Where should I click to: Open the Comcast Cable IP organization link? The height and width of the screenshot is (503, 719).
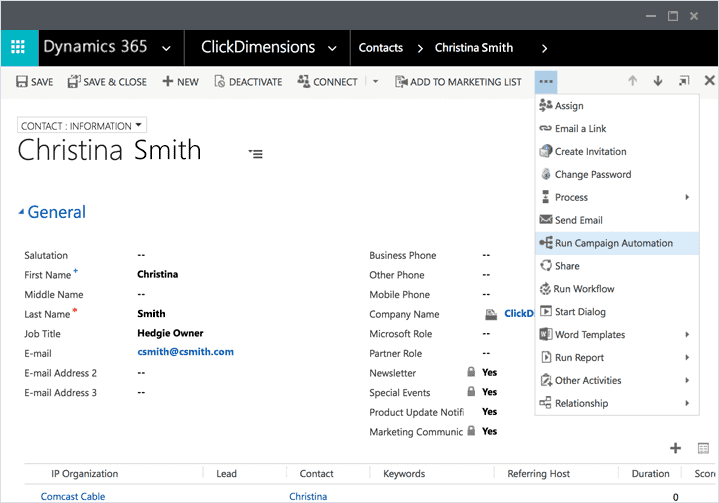pos(73,497)
